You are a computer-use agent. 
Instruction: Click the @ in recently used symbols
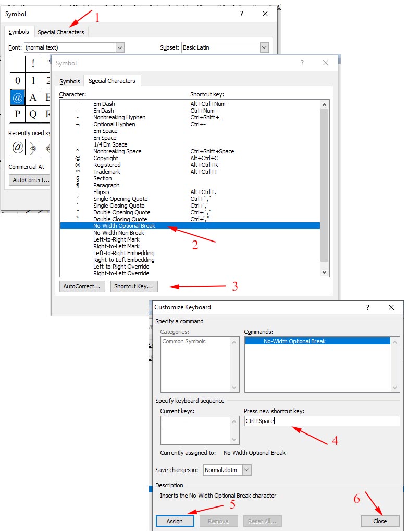coord(18,148)
